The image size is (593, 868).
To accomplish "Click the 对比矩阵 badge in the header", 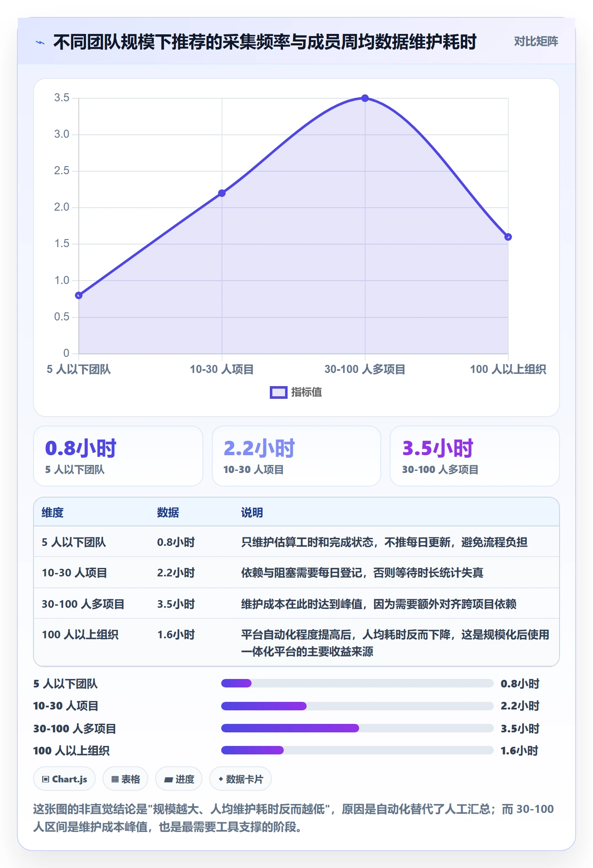I will [x=536, y=42].
